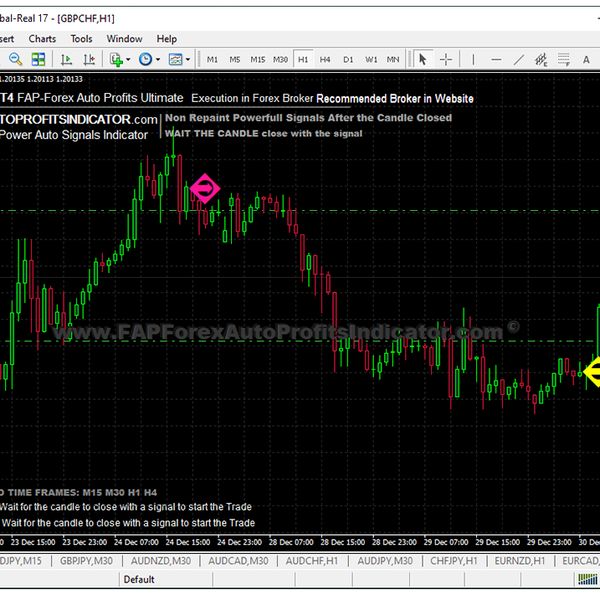Click 'Recommended Broker in Website' chart text
The width and height of the screenshot is (600, 600).
coord(395,98)
